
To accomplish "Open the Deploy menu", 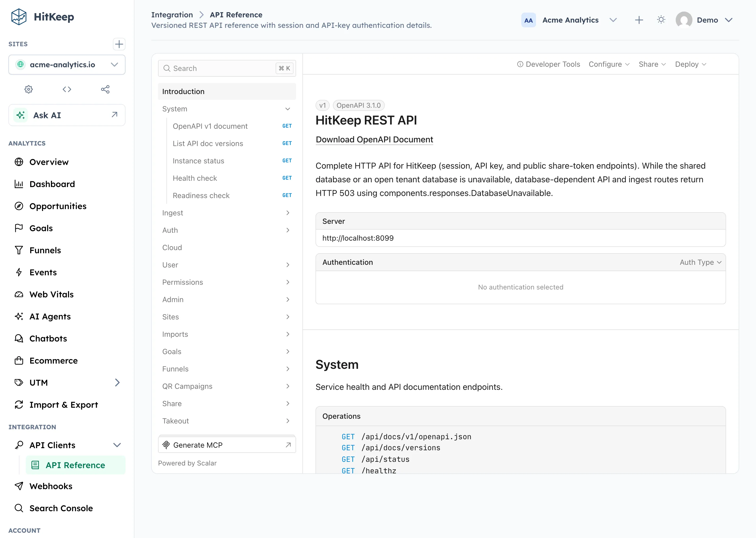I will [691, 64].
